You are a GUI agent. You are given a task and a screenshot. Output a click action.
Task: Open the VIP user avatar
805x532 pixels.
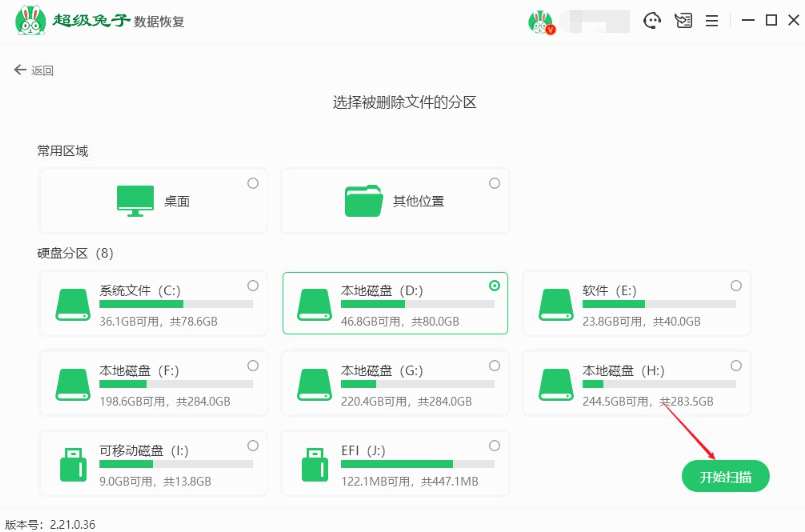click(x=541, y=22)
